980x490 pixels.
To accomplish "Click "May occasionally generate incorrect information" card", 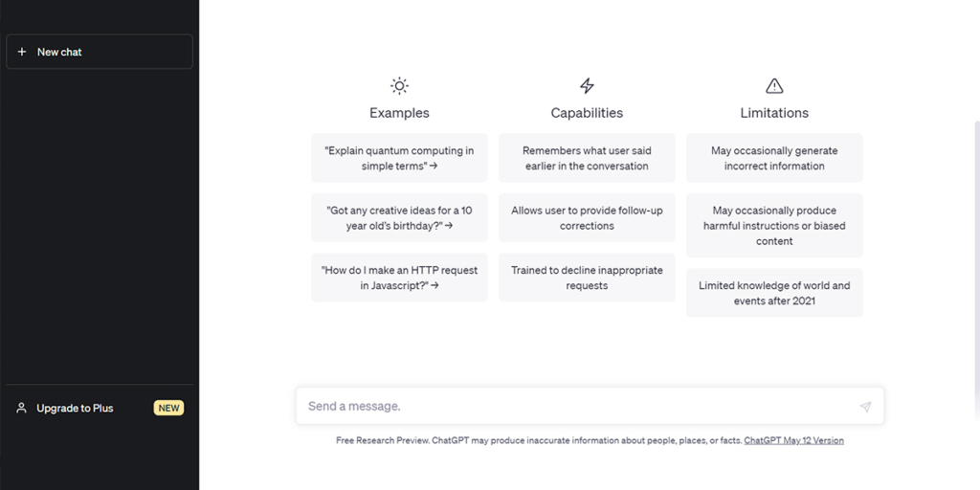I will pyautogui.click(x=774, y=158).
